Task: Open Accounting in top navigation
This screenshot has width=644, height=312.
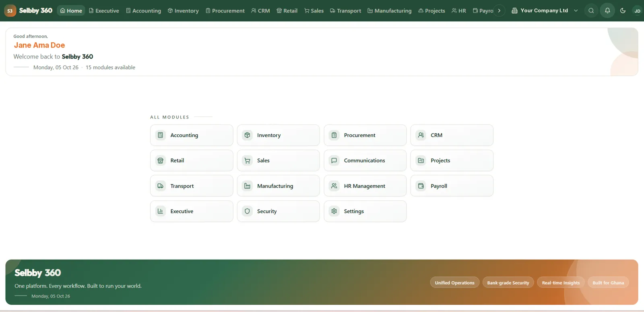Action: [x=143, y=11]
